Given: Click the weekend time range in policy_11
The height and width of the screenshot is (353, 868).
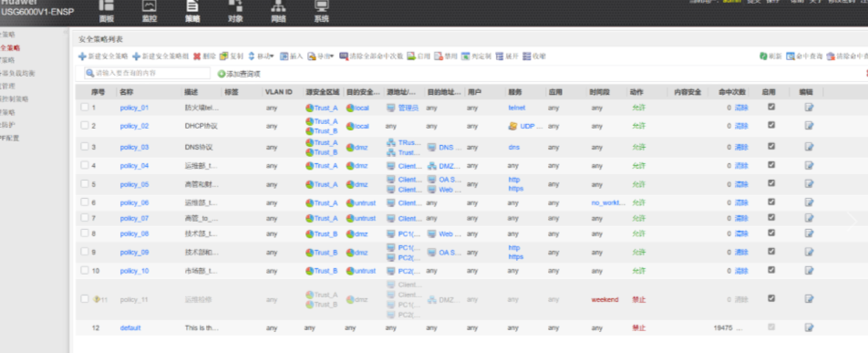Looking at the screenshot, I should tap(605, 299).
